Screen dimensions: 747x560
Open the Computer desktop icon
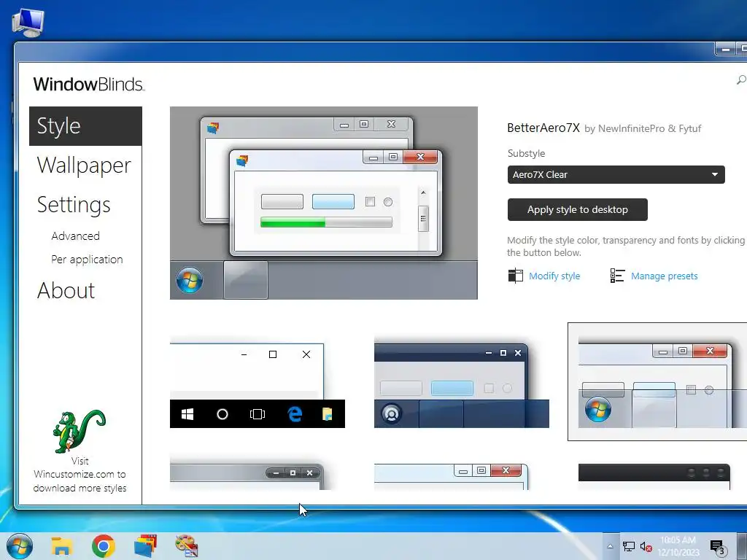pos(28,23)
